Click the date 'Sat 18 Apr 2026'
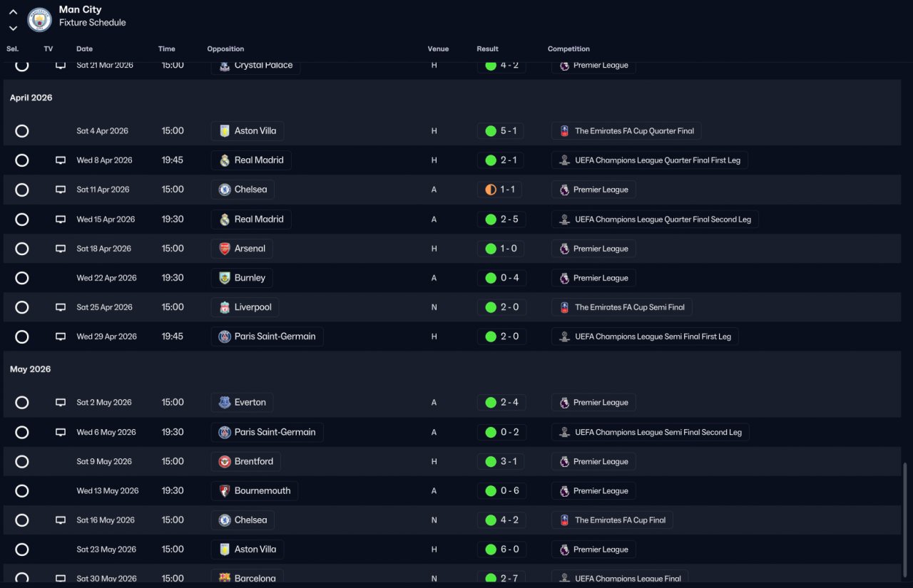This screenshot has width=913, height=588. coord(104,249)
